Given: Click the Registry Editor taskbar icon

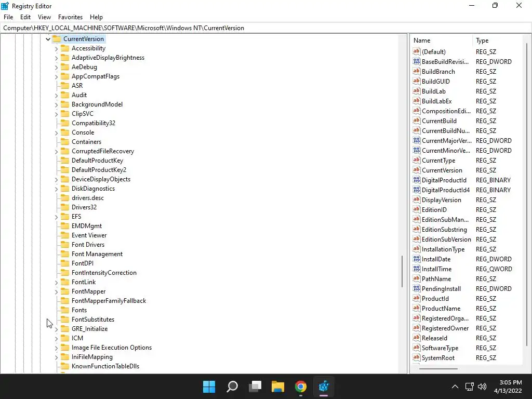Looking at the screenshot, I should 324,387.
